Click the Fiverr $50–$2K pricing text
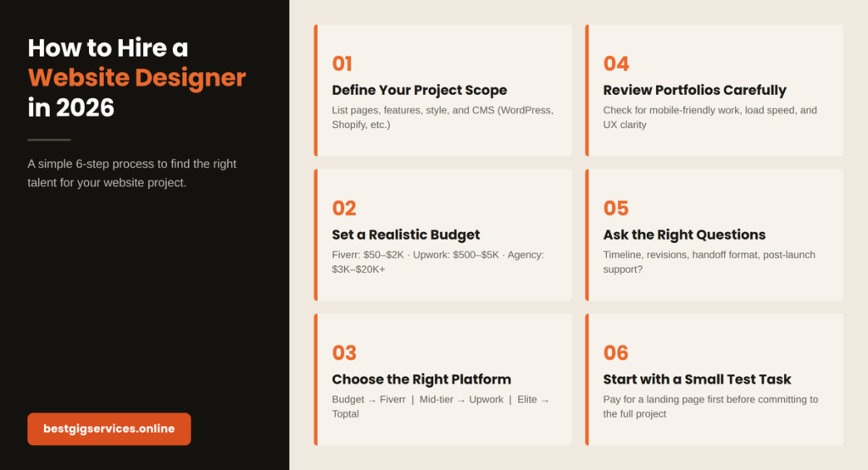 coord(438,262)
